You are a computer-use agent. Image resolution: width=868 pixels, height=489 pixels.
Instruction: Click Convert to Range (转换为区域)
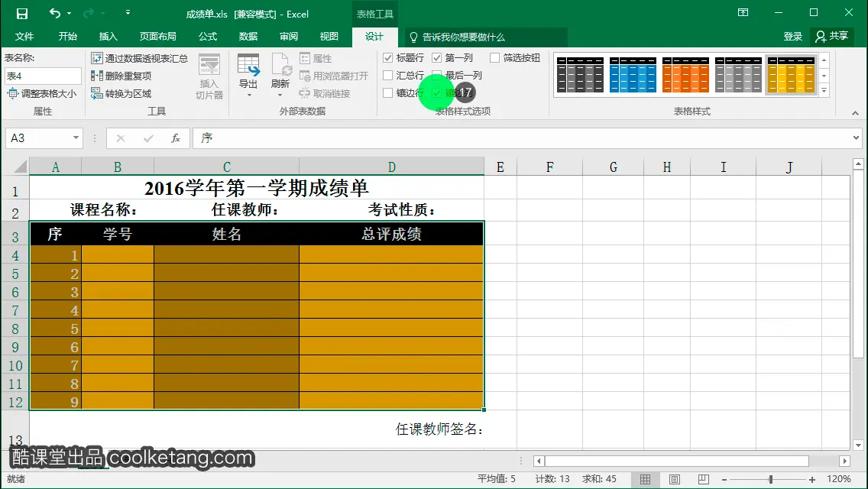click(121, 93)
